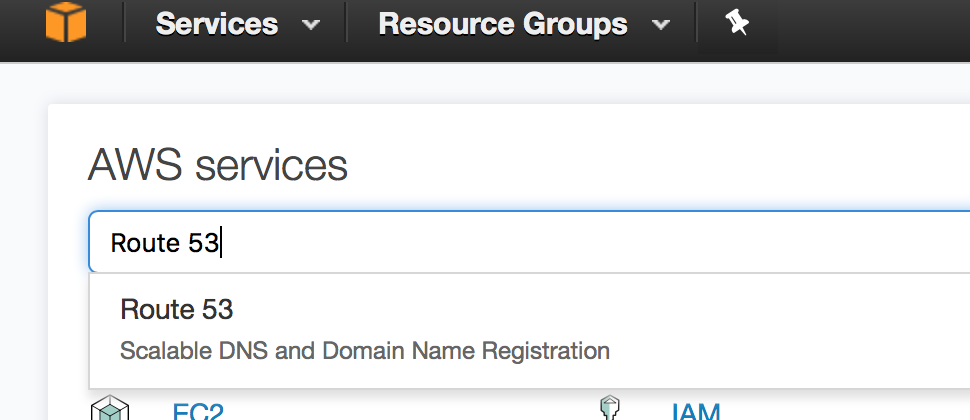Click the IAM service icon

611,410
